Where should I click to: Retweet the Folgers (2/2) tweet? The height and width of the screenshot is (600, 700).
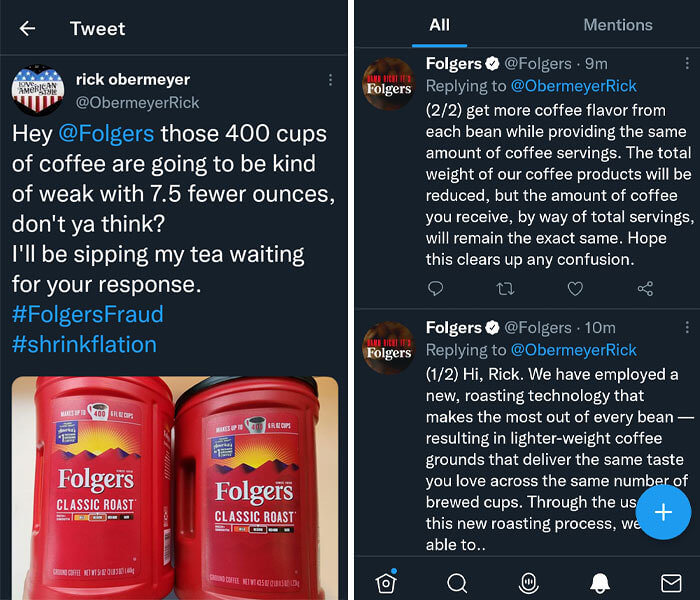tap(505, 289)
